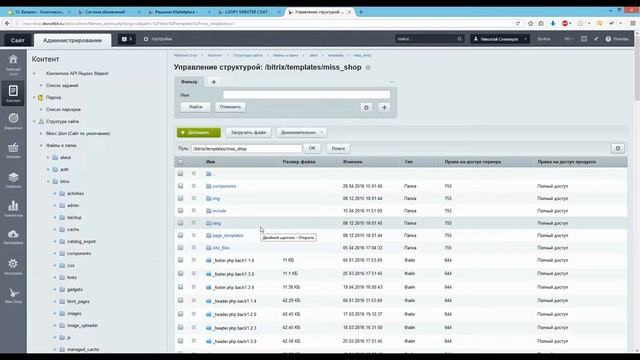Open the Магазин basket sidebar section

(x=13, y=150)
